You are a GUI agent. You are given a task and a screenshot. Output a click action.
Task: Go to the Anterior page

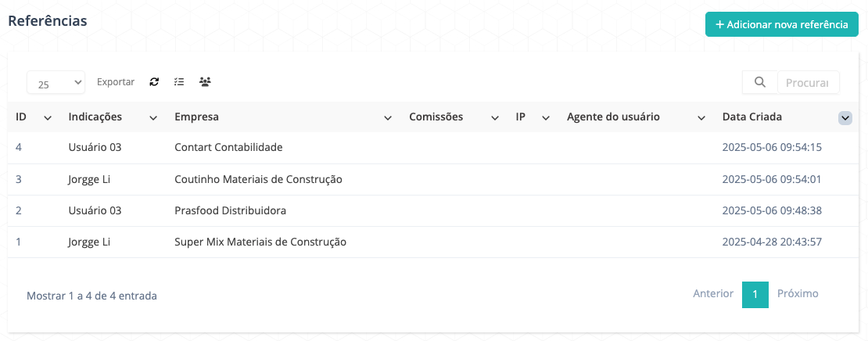point(713,294)
